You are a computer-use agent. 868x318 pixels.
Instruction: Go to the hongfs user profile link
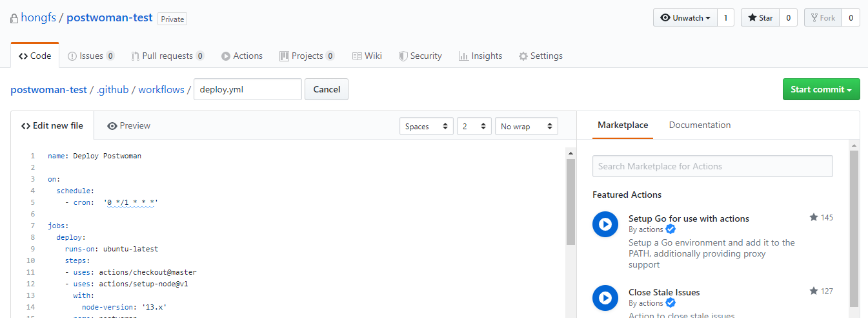38,17
